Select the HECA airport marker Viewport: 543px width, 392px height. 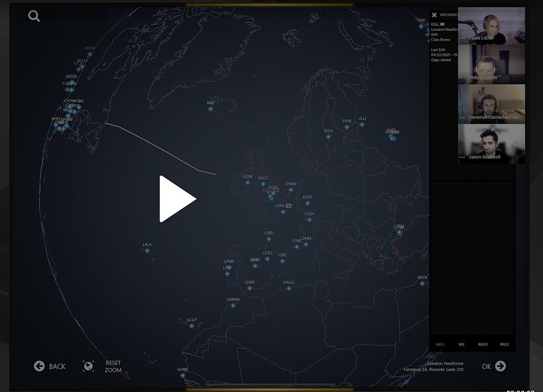(422, 283)
